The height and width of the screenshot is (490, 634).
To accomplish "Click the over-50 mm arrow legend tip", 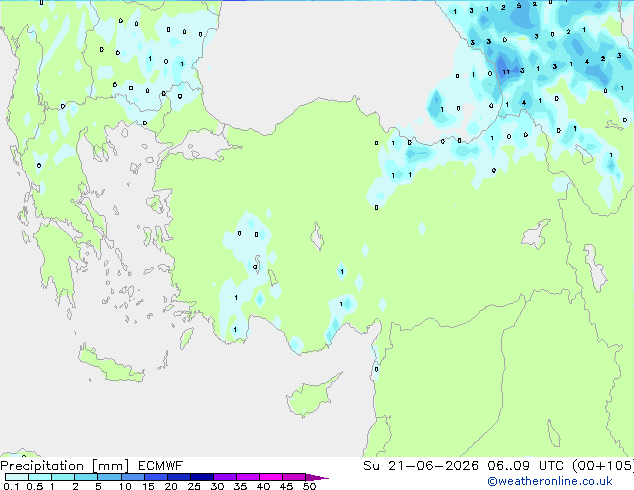I will tap(317, 477).
